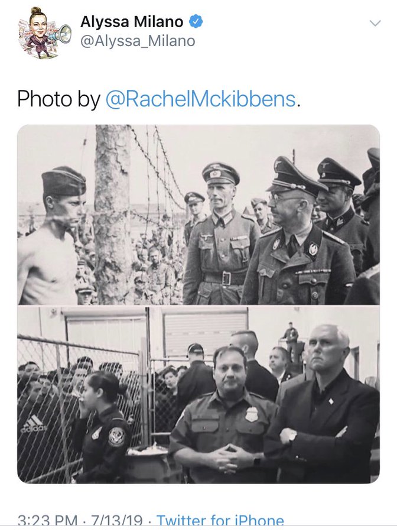Click the metal badge on officer's uniform

(x=251, y=414)
